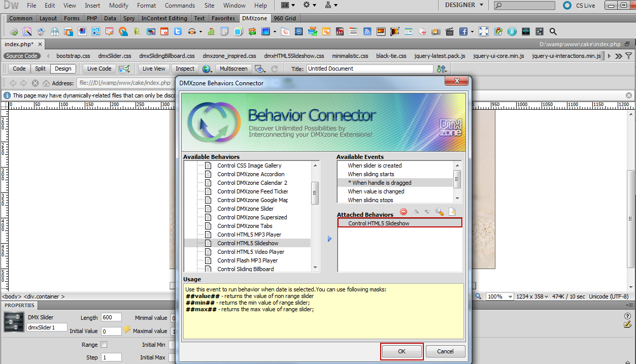The width and height of the screenshot is (636, 364).
Task: Click the DMX Slider icon in Properties
Action: point(14,322)
